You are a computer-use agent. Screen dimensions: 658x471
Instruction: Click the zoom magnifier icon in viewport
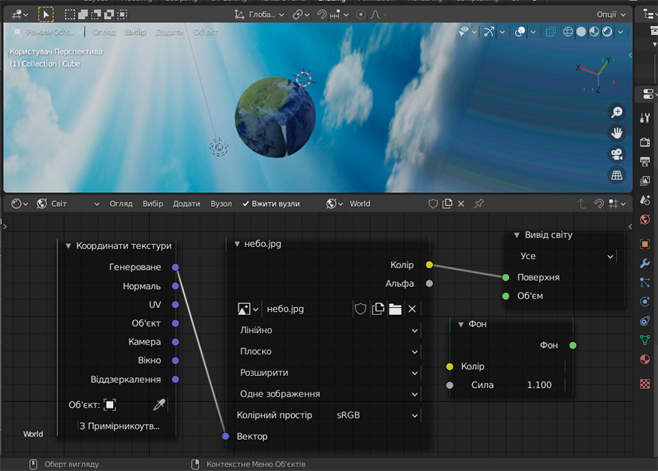tap(617, 113)
